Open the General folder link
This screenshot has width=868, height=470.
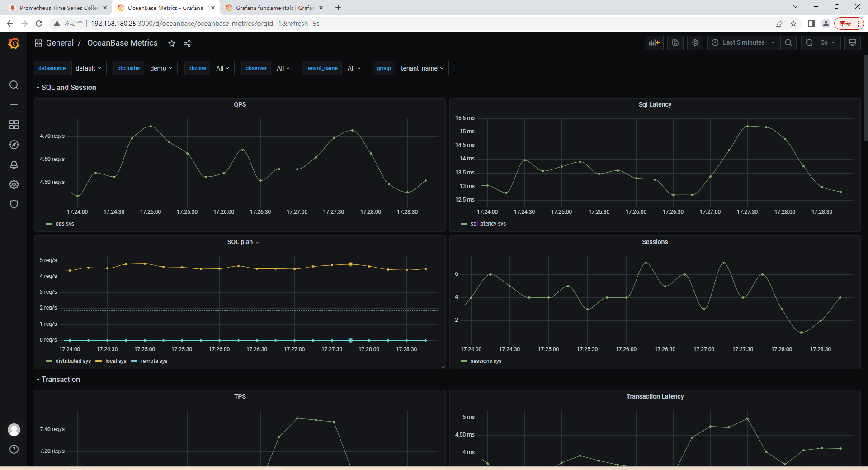point(60,43)
